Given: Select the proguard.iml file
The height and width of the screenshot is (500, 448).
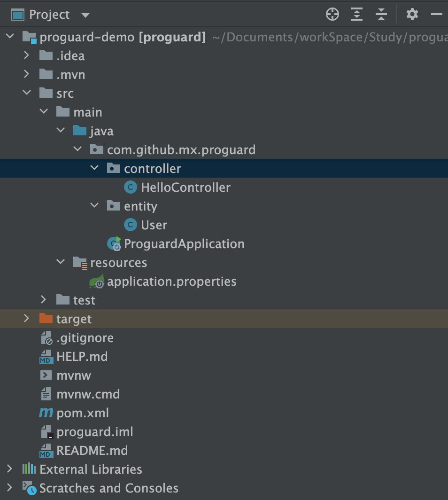Looking at the screenshot, I should 95,432.
